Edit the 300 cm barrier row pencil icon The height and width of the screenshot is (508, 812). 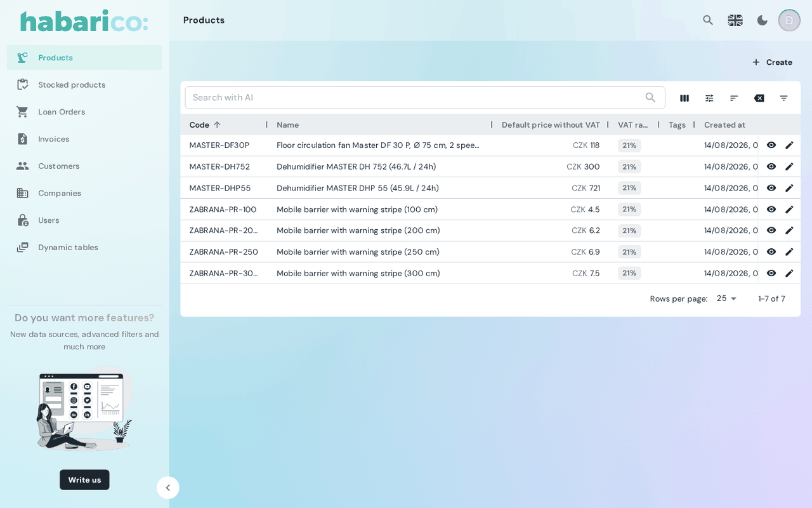click(x=789, y=273)
